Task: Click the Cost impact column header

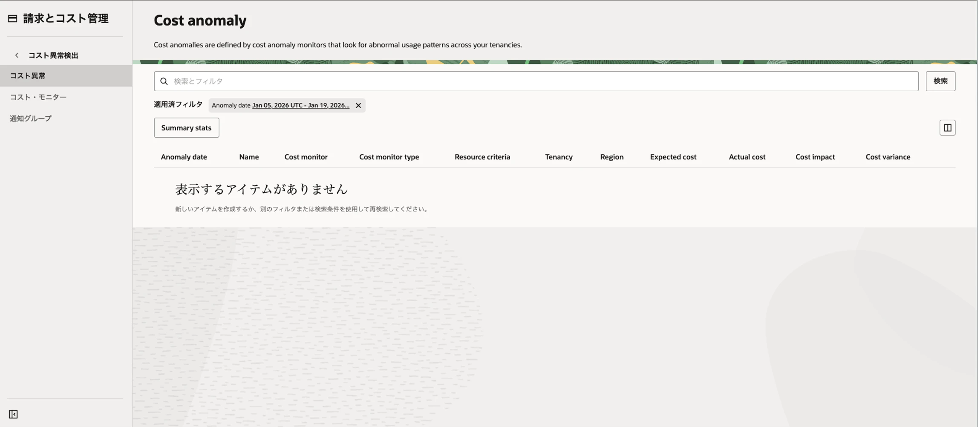Action: pos(815,157)
